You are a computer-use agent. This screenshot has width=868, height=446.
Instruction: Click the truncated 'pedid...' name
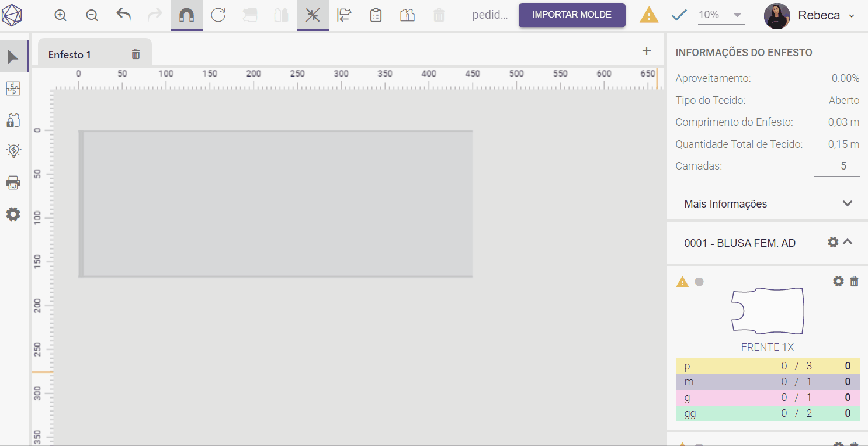click(x=490, y=15)
